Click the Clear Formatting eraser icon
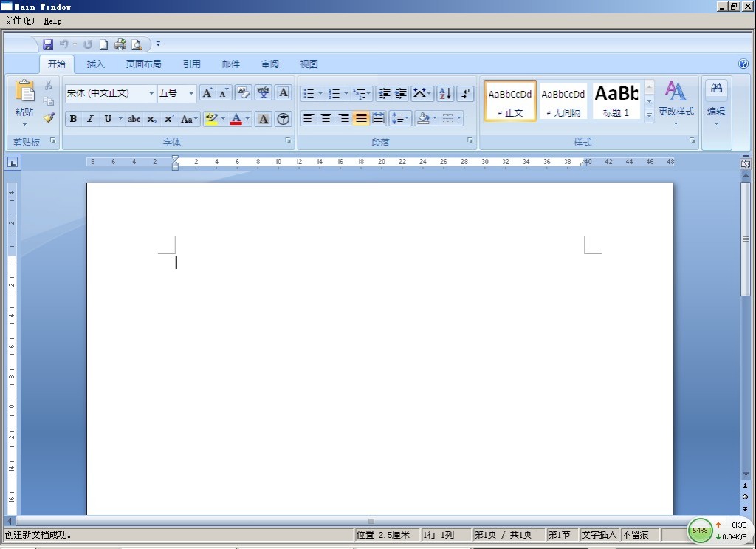This screenshot has height=549, width=756. click(x=243, y=93)
